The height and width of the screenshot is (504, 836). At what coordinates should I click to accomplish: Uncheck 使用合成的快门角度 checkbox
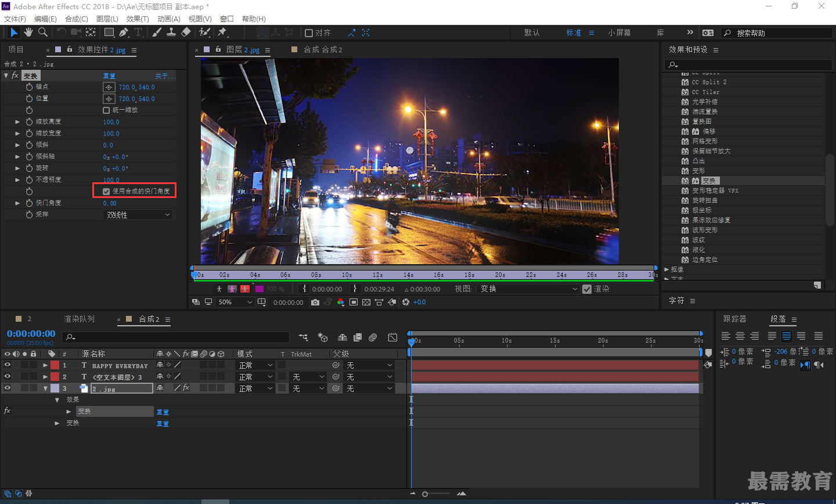(x=106, y=191)
